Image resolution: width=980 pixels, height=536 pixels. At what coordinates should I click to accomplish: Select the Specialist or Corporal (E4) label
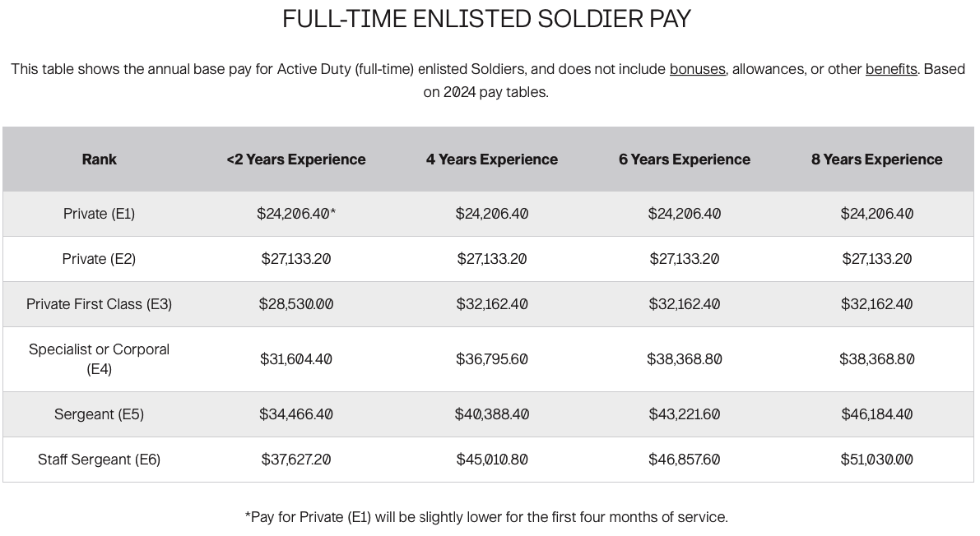pos(99,359)
